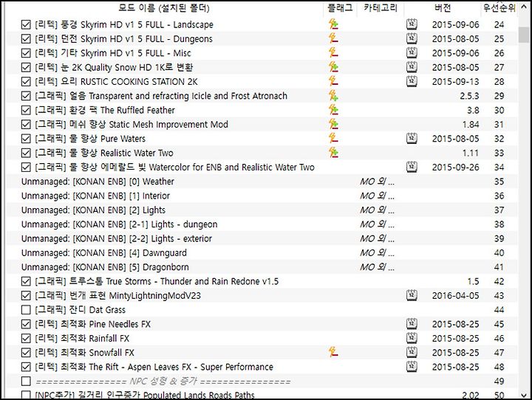Select KONAN ENB [2-2] Lights - exterior row
This screenshot has width=532, height=400.
click(262, 238)
